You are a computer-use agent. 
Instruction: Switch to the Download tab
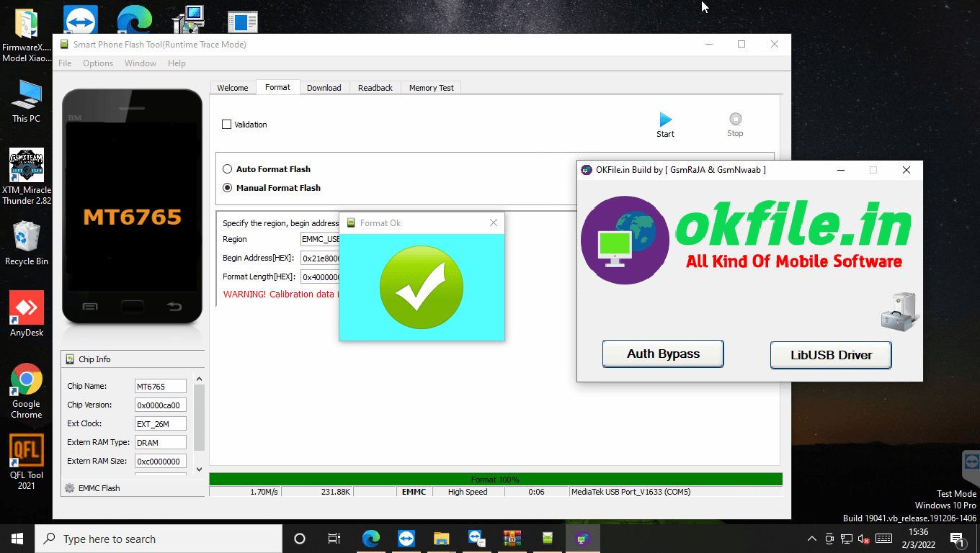click(324, 88)
